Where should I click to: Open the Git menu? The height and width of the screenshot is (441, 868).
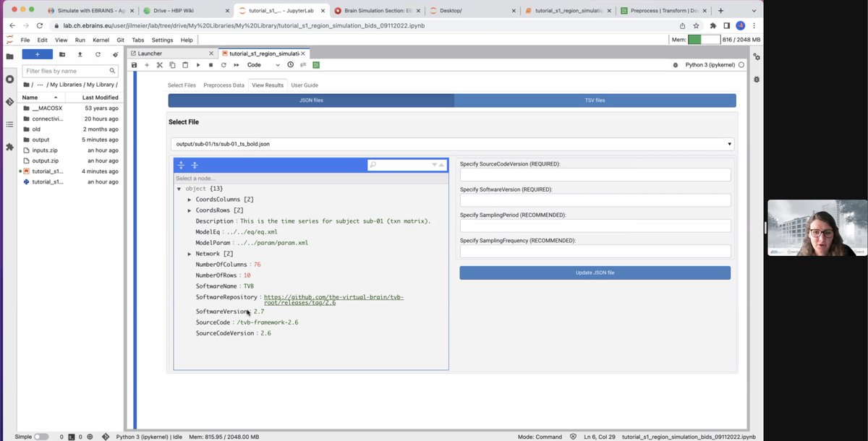click(x=120, y=40)
